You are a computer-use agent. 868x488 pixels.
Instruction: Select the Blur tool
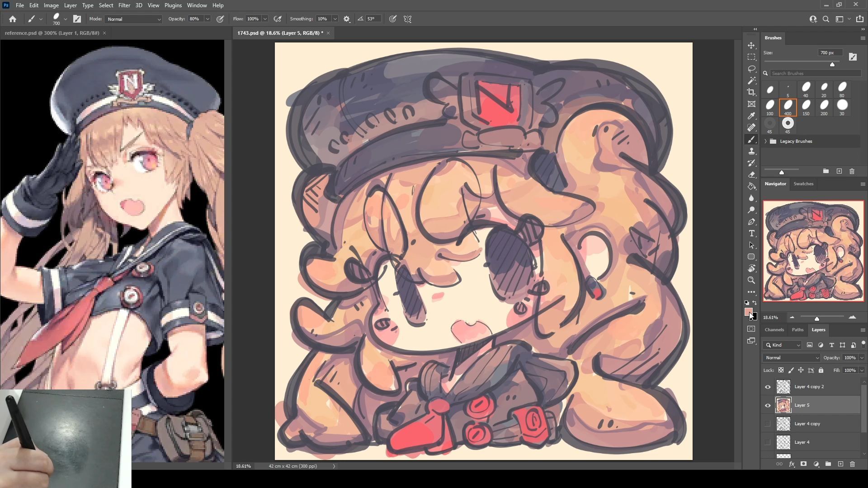(751, 198)
